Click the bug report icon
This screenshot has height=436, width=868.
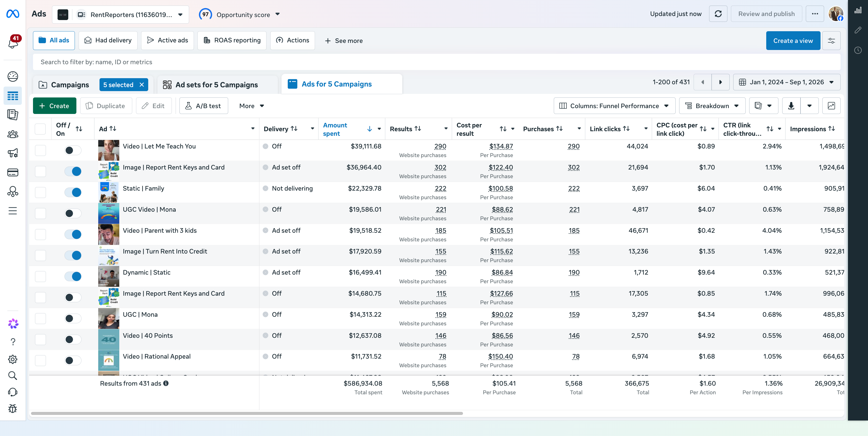(13, 408)
